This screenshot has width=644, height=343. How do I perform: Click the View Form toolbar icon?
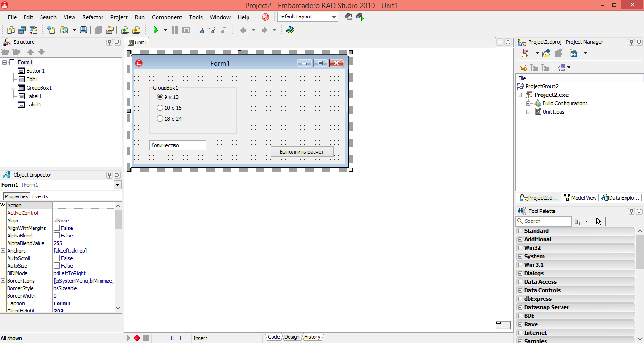pyautogui.click(x=22, y=30)
